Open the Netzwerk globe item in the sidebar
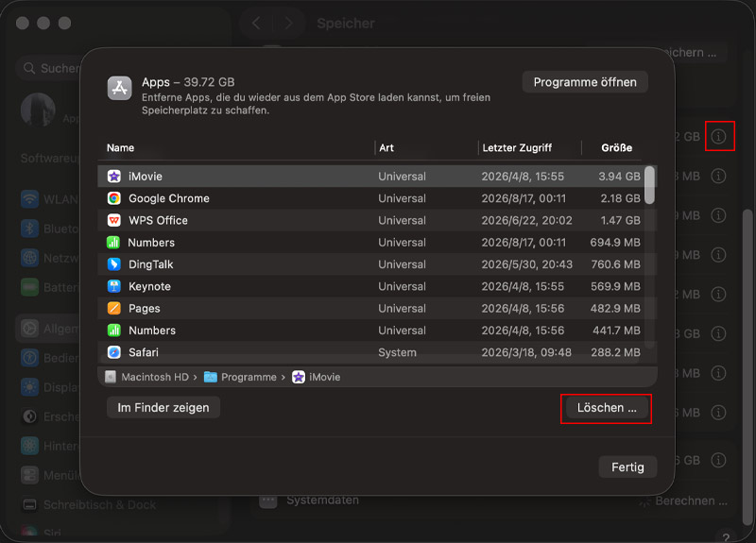Screen dimensions: 756x543 pyautogui.click(x=50, y=258)
